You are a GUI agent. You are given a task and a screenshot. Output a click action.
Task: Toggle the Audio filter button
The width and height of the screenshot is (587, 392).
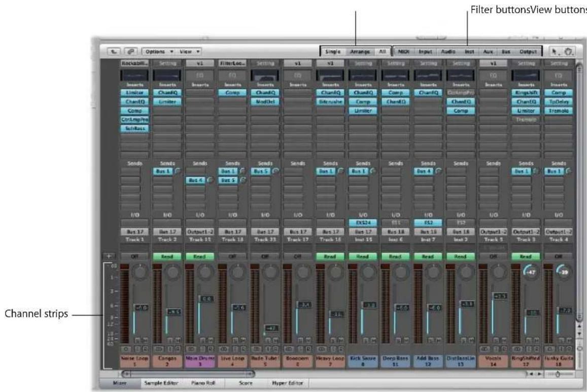448,52
